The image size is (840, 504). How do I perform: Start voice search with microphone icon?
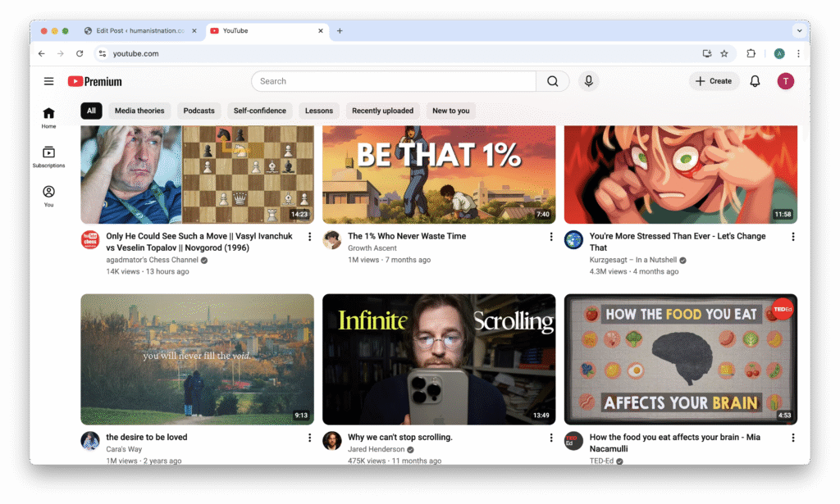click(587, 81)
